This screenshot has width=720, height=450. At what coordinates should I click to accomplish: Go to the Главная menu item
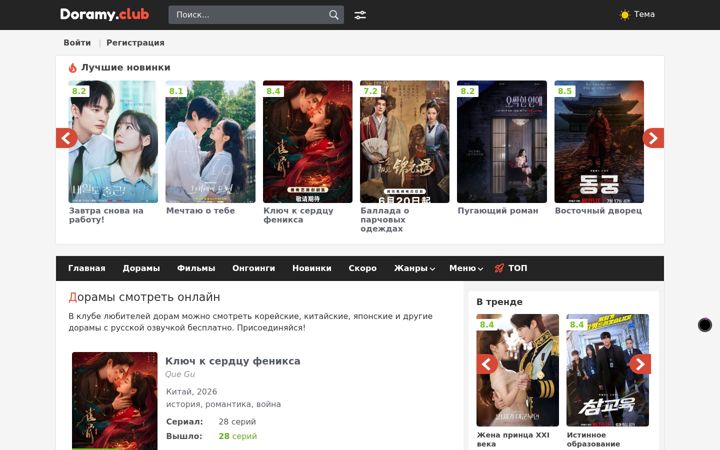click(87, 268)
